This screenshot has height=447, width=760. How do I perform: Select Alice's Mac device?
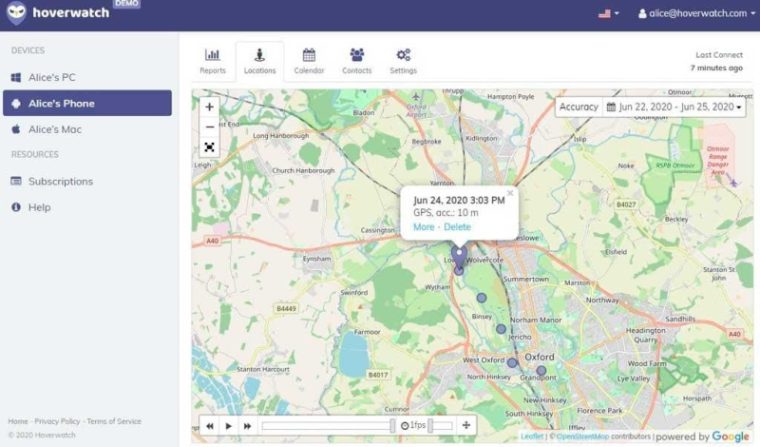click(x=87, y=129)
